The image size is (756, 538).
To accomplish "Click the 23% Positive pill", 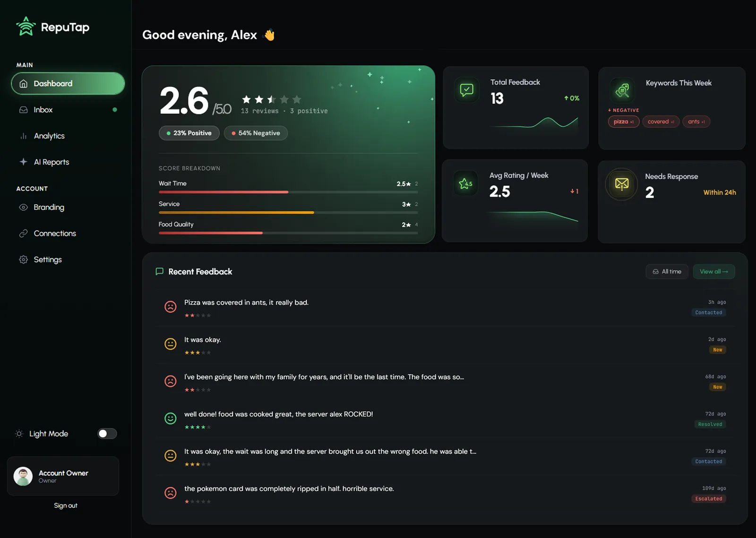I will tap(189, 133).
